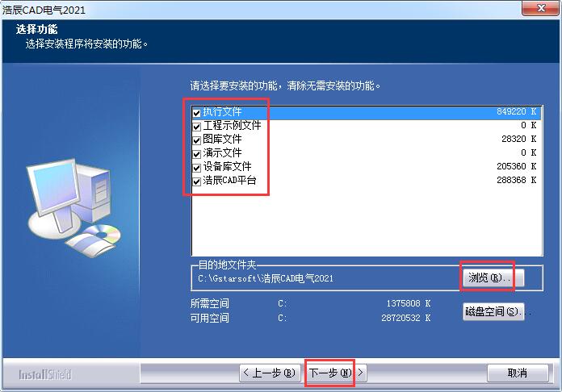
Task: Click the InstallShield logo
Action: point(45,374)
